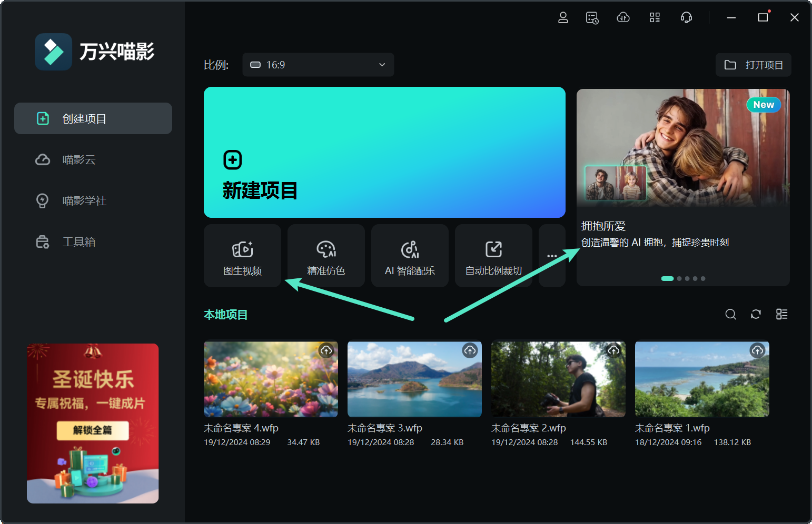The height and width of the screenshot is (524, 812).
Task: Click the headset customer support icon
Action: 686,17
